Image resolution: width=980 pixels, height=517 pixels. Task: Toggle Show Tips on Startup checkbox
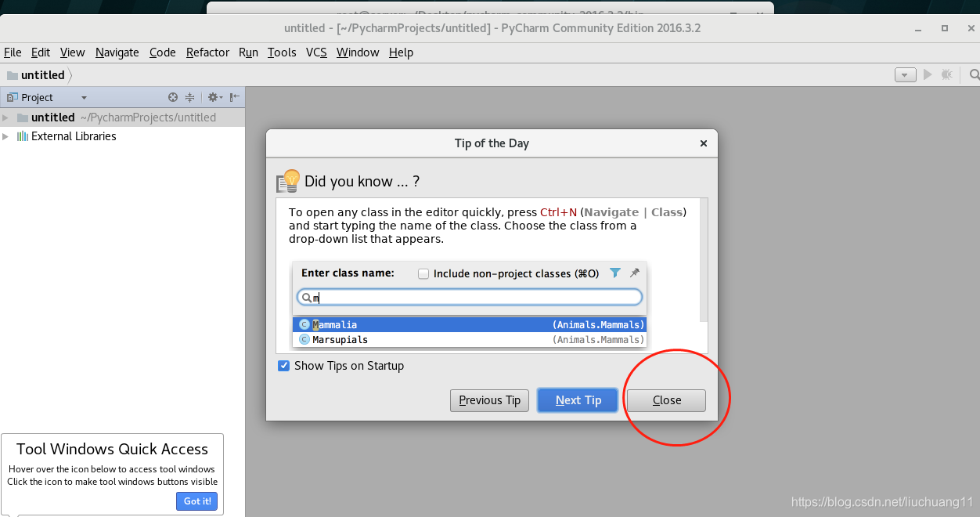284,366
